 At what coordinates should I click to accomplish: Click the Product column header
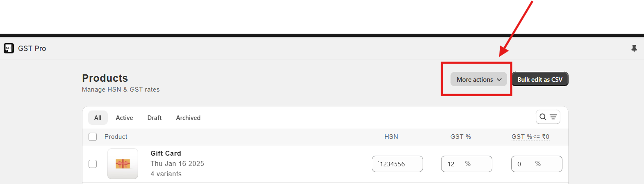point(116,137)
